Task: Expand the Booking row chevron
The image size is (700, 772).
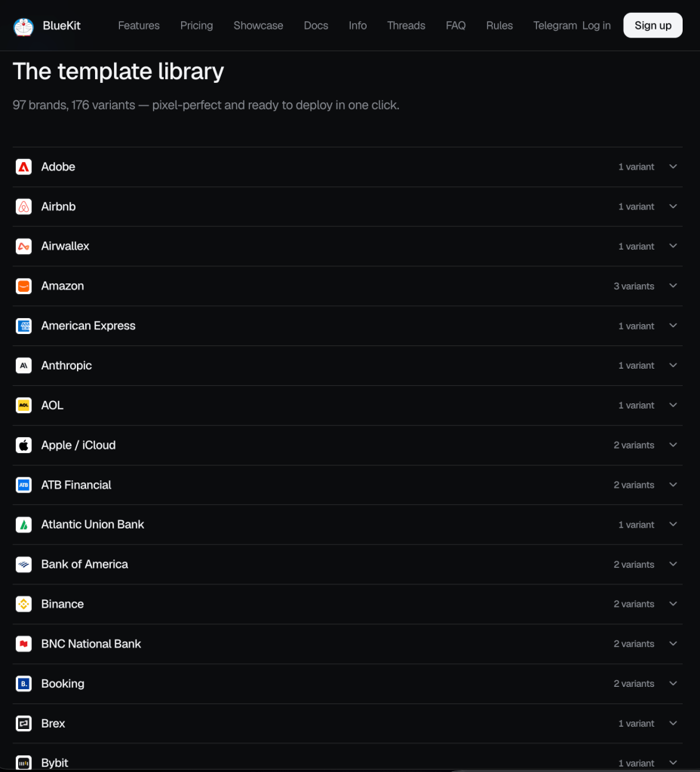Action: [673, 684]
